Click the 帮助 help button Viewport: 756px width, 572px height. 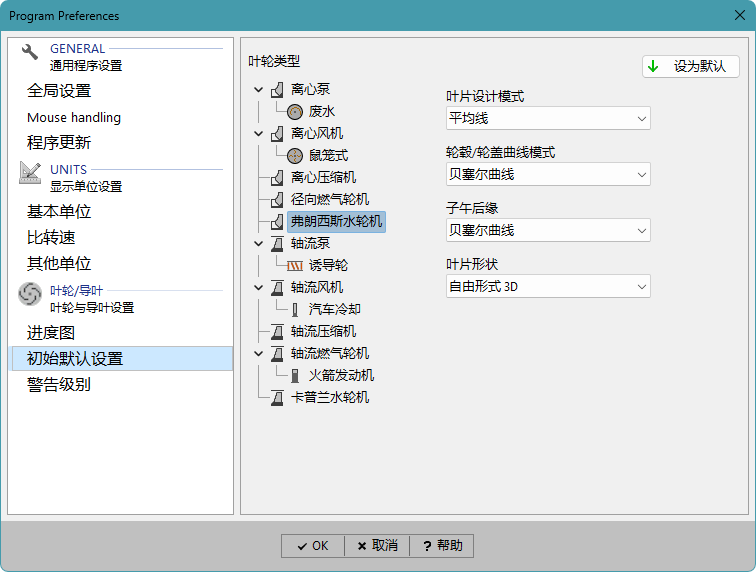pyautogui.click(x=441, y=546)
